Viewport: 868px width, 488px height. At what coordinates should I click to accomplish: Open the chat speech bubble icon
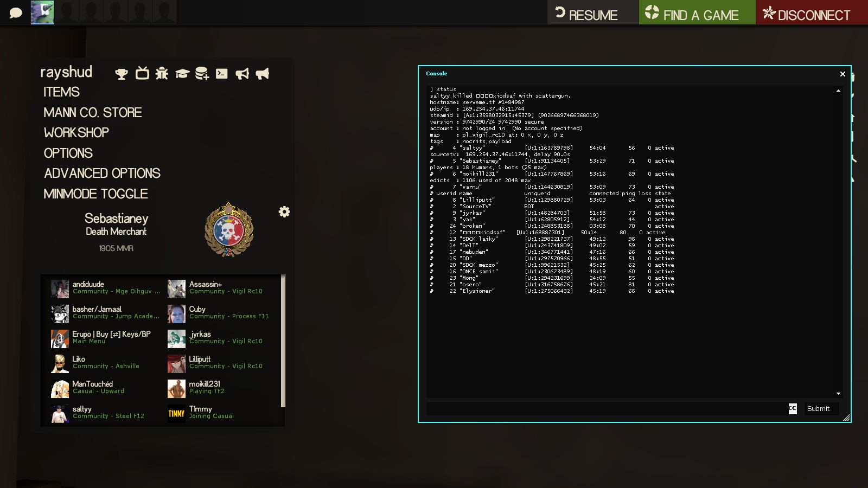click(16, 12)
